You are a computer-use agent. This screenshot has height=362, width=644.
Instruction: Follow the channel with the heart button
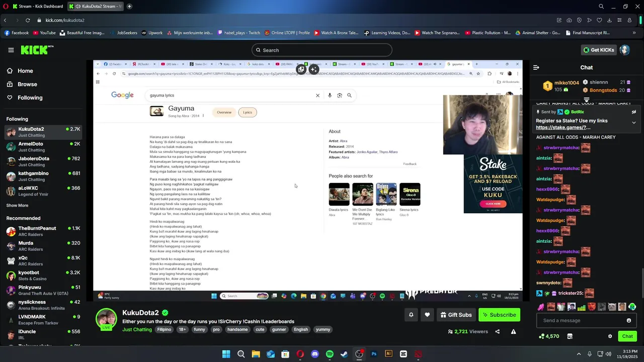tap(427, 315)
